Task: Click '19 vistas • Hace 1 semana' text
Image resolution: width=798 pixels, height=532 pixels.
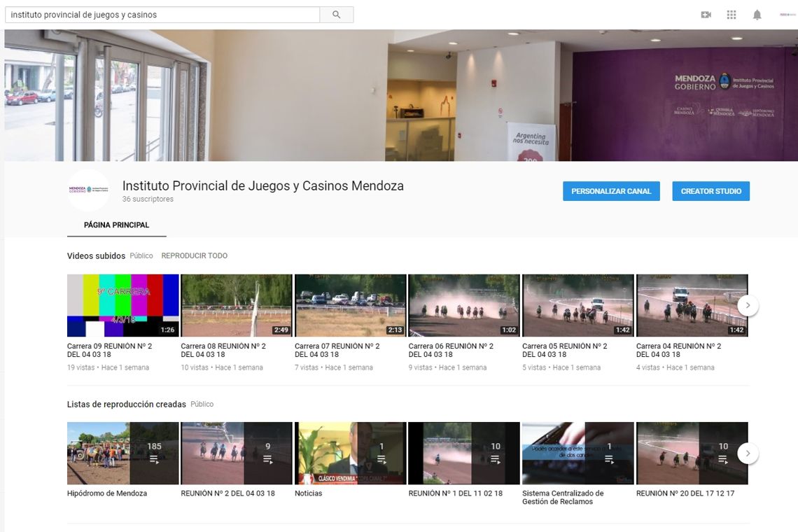Action: pos(108,367)
